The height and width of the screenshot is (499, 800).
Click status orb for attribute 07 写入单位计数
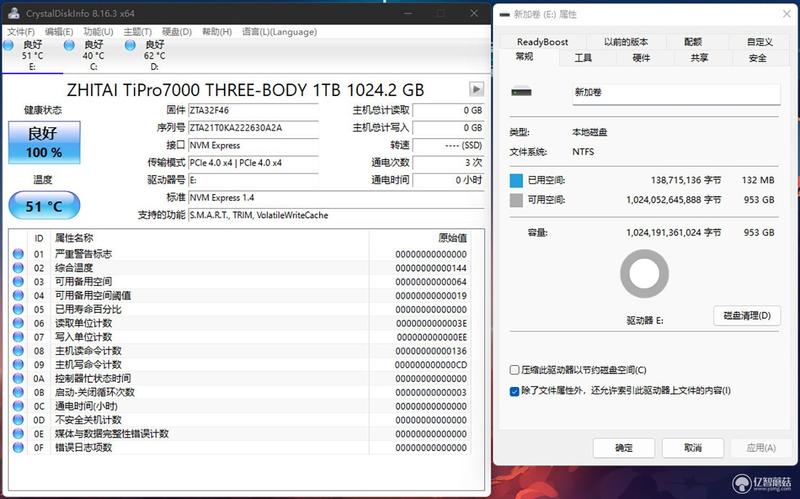pos(18,337)
